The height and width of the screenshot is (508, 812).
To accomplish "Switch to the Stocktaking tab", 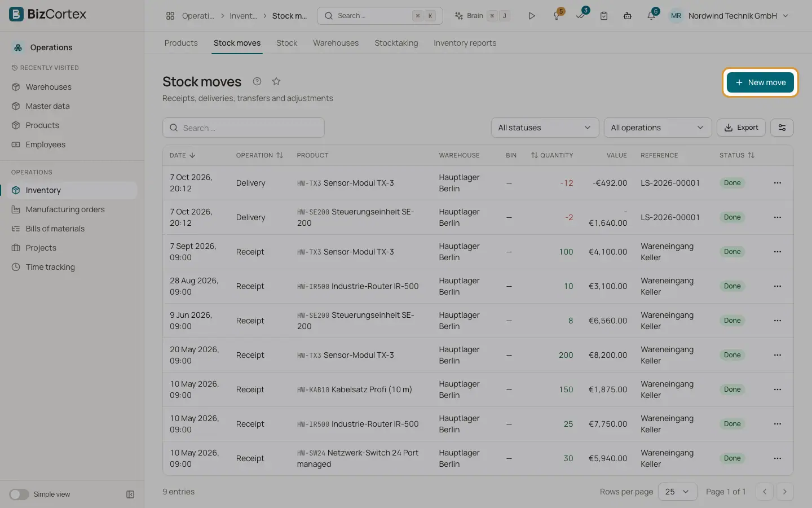I will (x=396, y=43).
